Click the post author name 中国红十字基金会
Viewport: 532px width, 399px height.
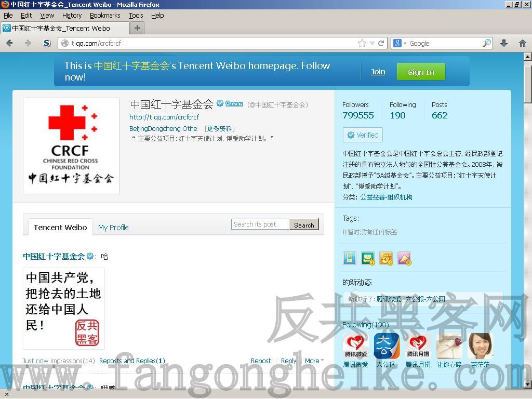pos(54,256)
